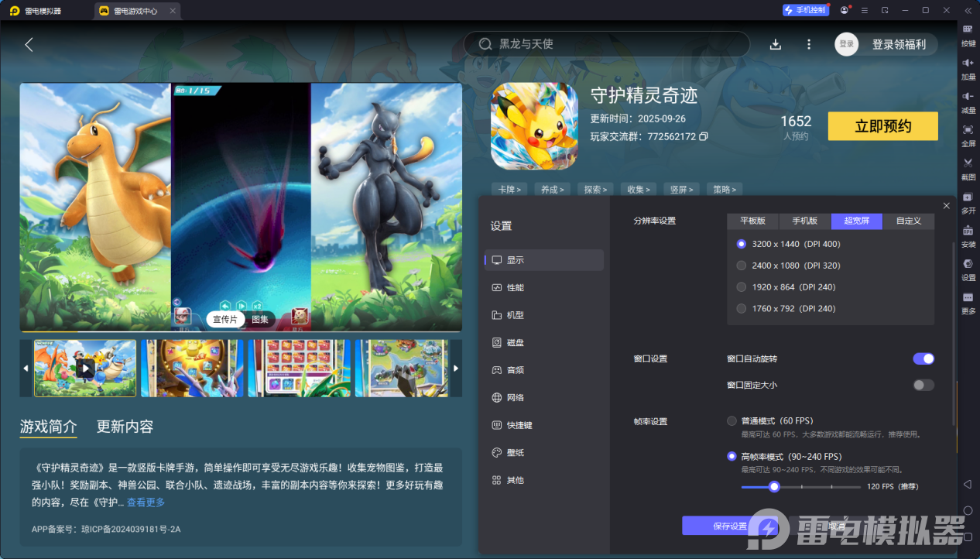The height and width of the screenshot is (559, 980).
Task: Click the 截图 screenshot icon
Action: 968,169
